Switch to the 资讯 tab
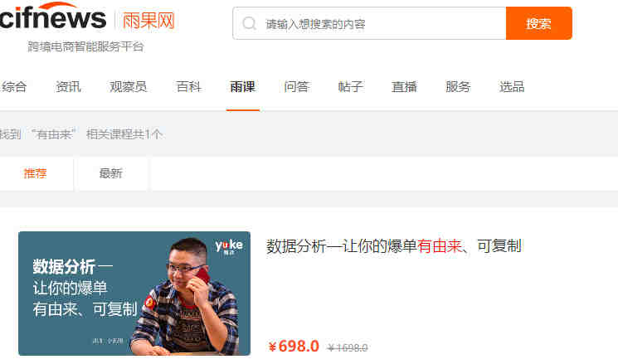Screen dimensions: 618x364 (x=68, y=86)
